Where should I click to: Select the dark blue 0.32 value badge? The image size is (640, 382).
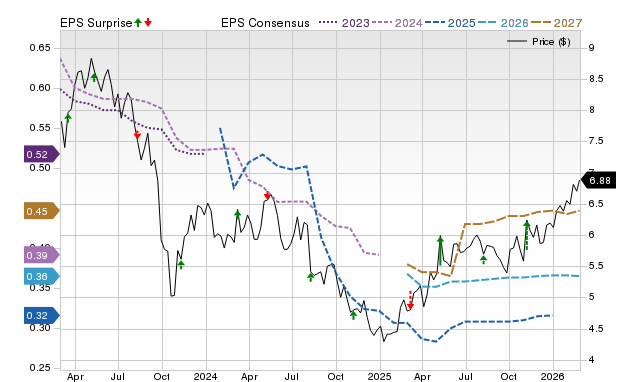[x=42, y=315]
